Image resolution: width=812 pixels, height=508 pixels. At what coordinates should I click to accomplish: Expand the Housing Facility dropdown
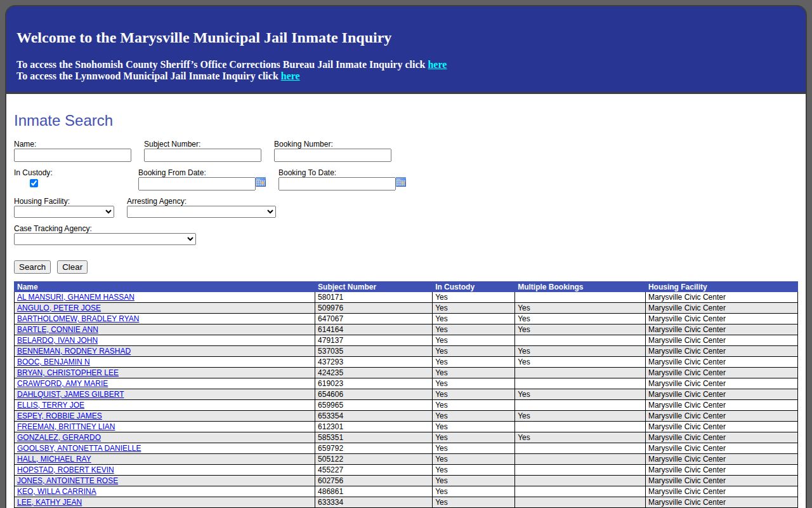pyautogui.click(x=64, y=212)
